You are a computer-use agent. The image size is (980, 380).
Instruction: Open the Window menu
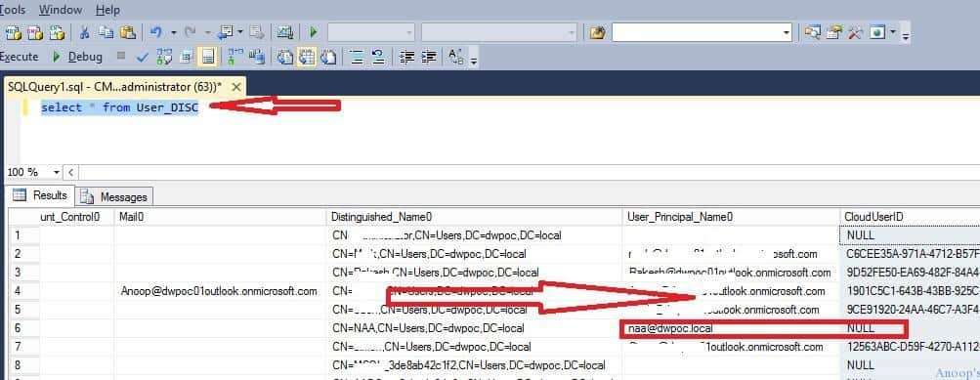tap(60, 10)
